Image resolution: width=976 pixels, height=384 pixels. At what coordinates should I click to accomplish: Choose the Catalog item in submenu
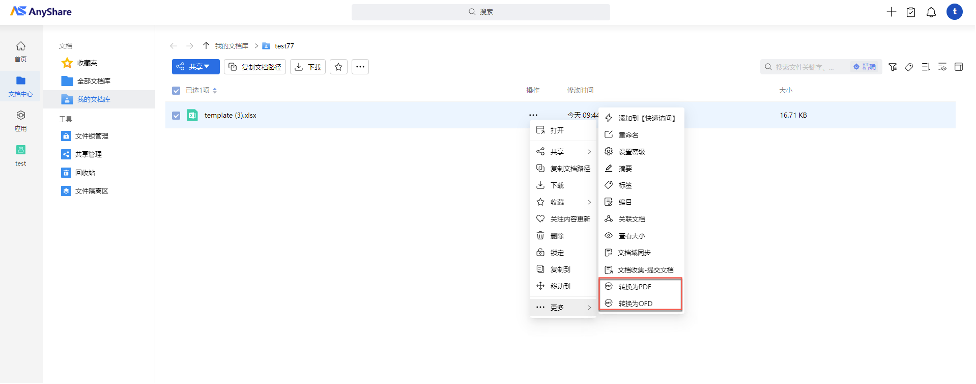(x=640, y=202)
